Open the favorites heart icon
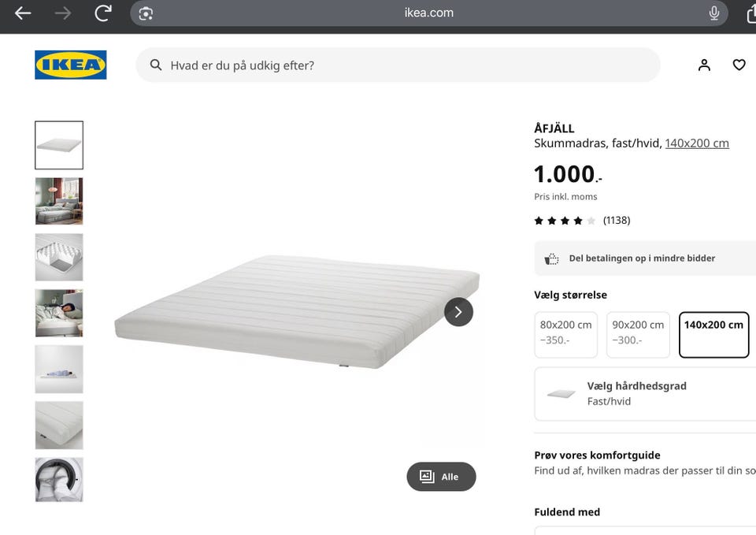The image size is (756, 535). (739, 65)
